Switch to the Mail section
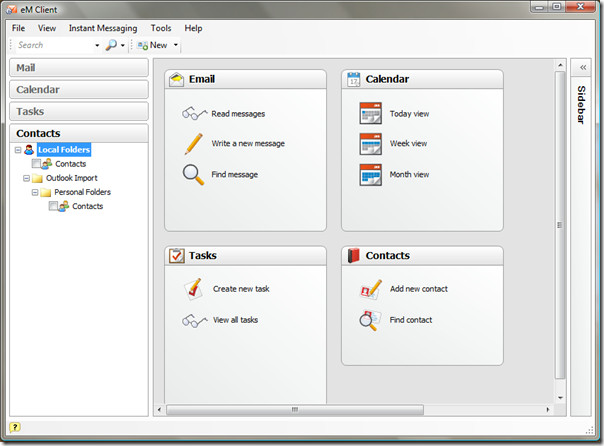 pos(78,68)
